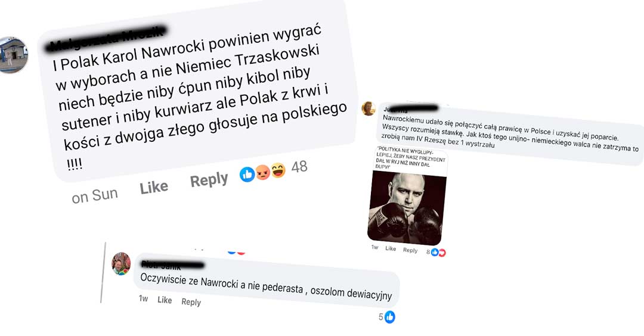The image size is (644, 336).
Task: Click Reply under the 'Oczywiscie ze Nawrocki' comment
Action: click(191, 301)
